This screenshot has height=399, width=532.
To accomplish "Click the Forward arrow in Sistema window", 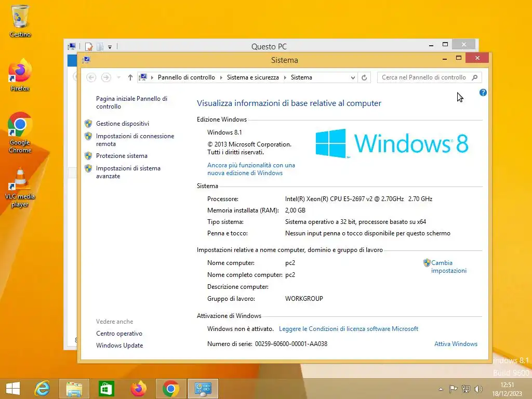I will (x=106, y=77).
